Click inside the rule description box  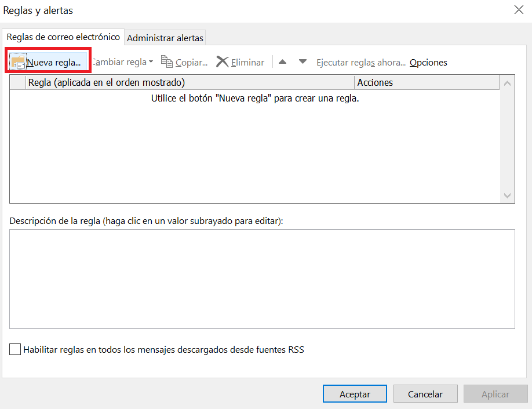(x=262, y=279)
